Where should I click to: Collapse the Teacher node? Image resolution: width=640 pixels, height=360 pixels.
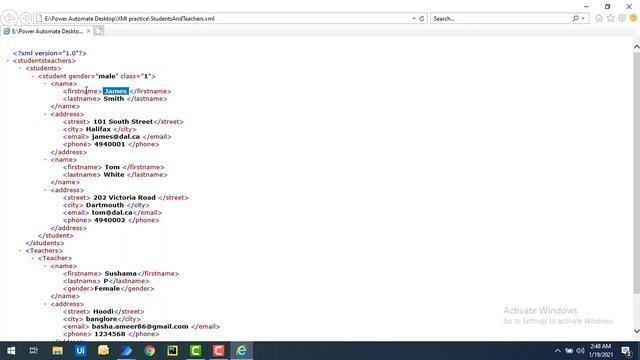pyautogui.click(x=33, y=258)
